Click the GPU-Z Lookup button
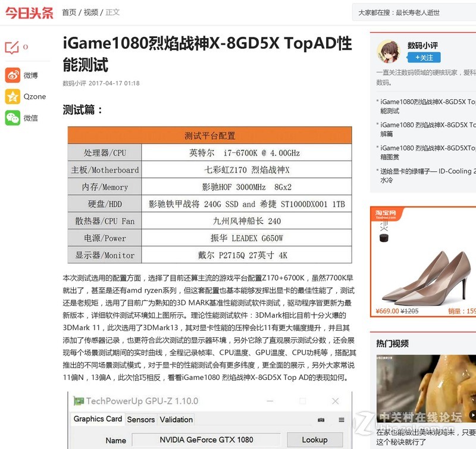Image resolution: width=476 pixels, height=449 pixels. point(315,440)
